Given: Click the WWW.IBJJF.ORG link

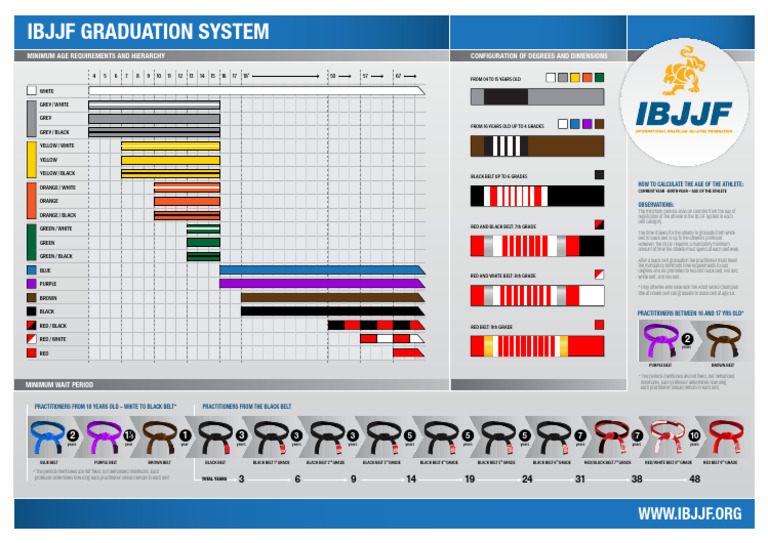Looking at the screenshot, I should (690, 514).
